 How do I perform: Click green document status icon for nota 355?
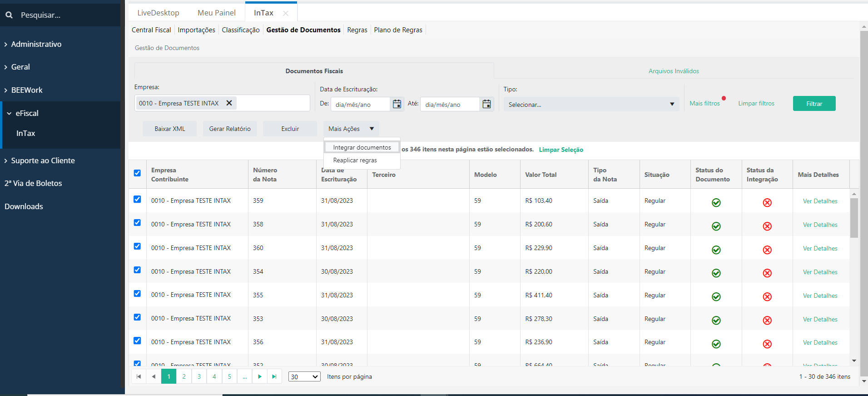(x=716, y=296)
